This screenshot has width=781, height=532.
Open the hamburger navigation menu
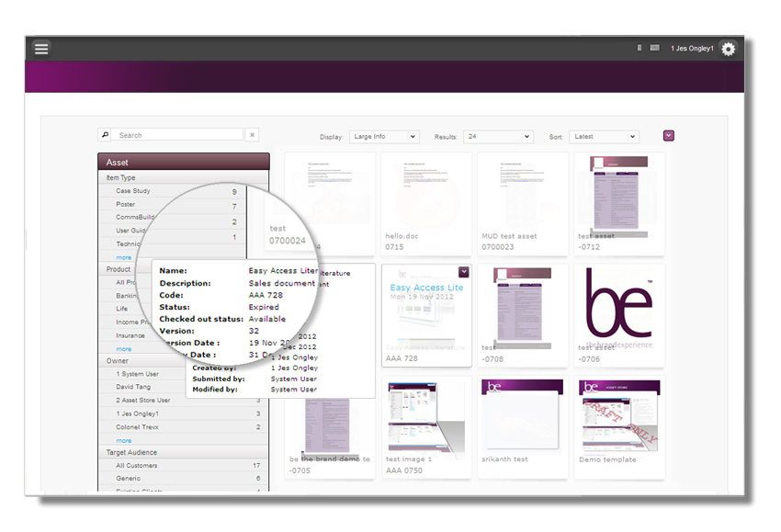41,49
